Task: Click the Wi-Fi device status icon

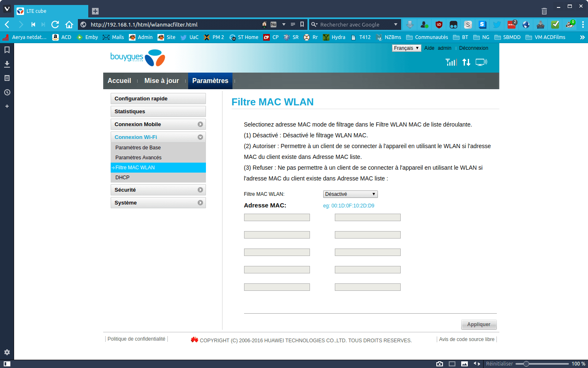Action: click(x=482, y=62)
